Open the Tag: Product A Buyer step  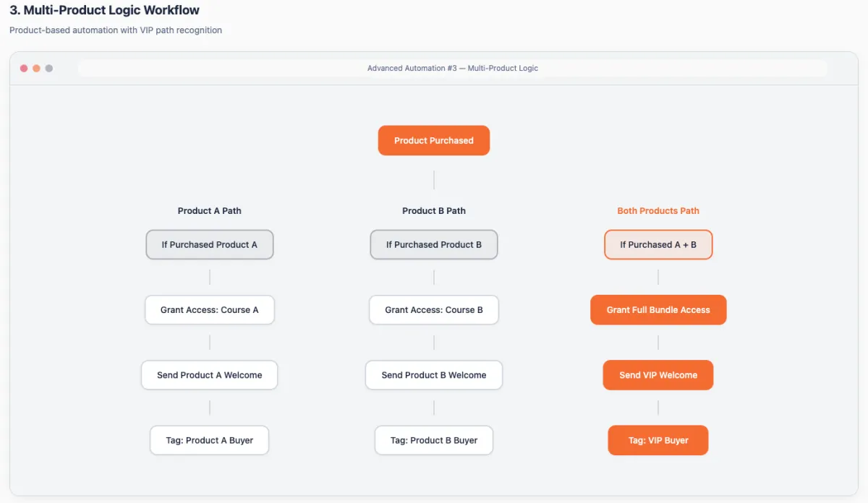coord(210,440)
